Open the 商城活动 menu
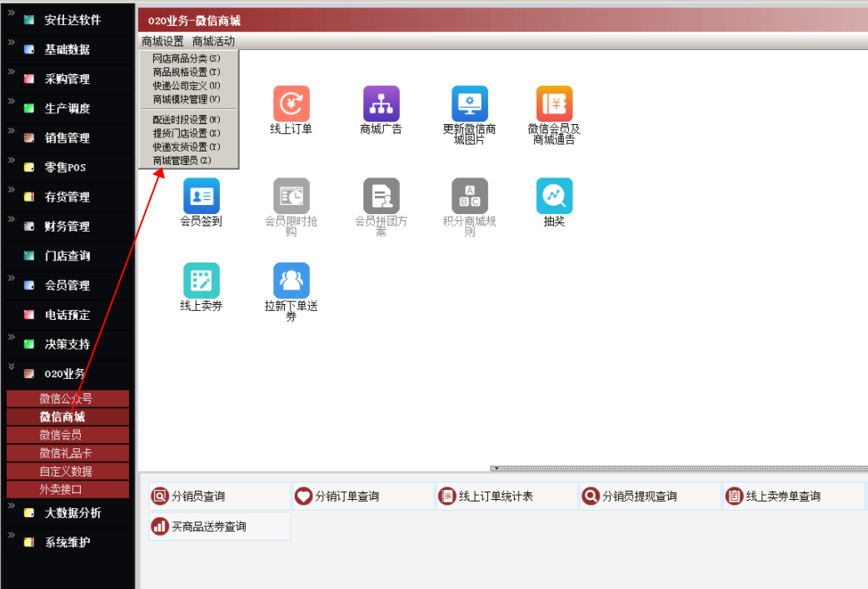Screen dimensions: 868x589 [x=214, y=42]
